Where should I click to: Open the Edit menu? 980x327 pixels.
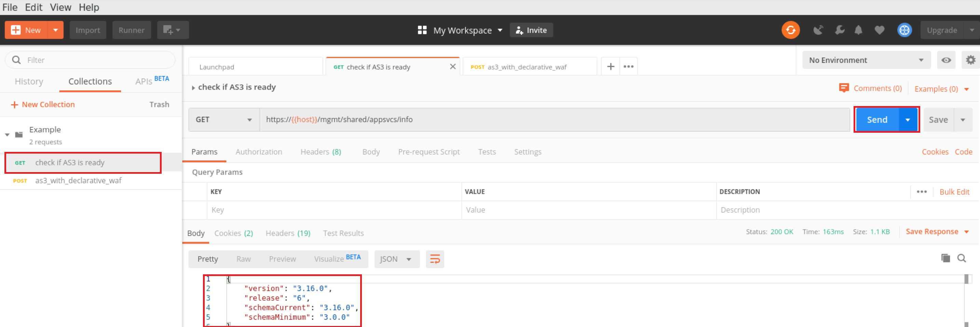tap(33, 7)
